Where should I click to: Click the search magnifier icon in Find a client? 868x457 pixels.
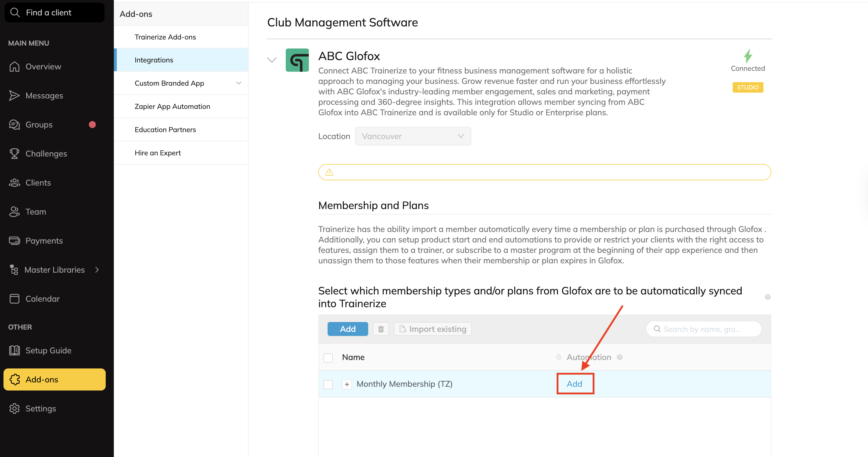click(x=15, y=12)
